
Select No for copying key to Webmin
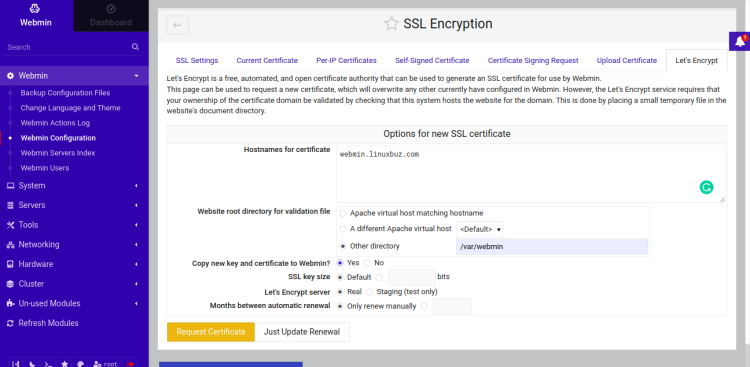point(367,263)
